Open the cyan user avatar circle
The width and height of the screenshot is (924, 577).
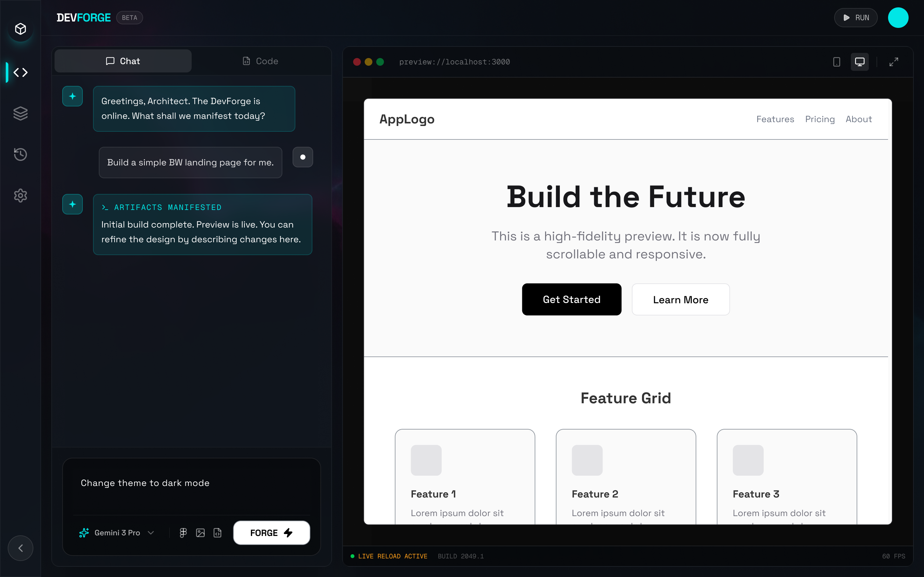click(898, 18)
